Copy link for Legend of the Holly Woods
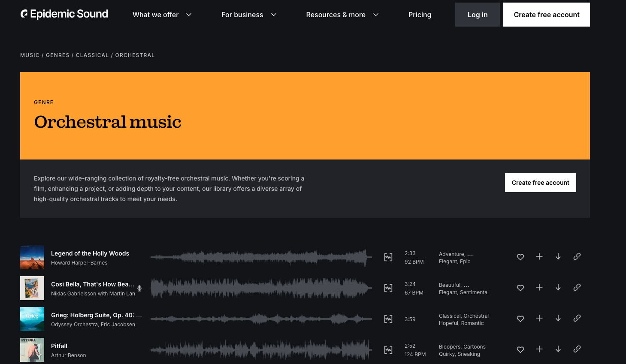 coord(577,256)
